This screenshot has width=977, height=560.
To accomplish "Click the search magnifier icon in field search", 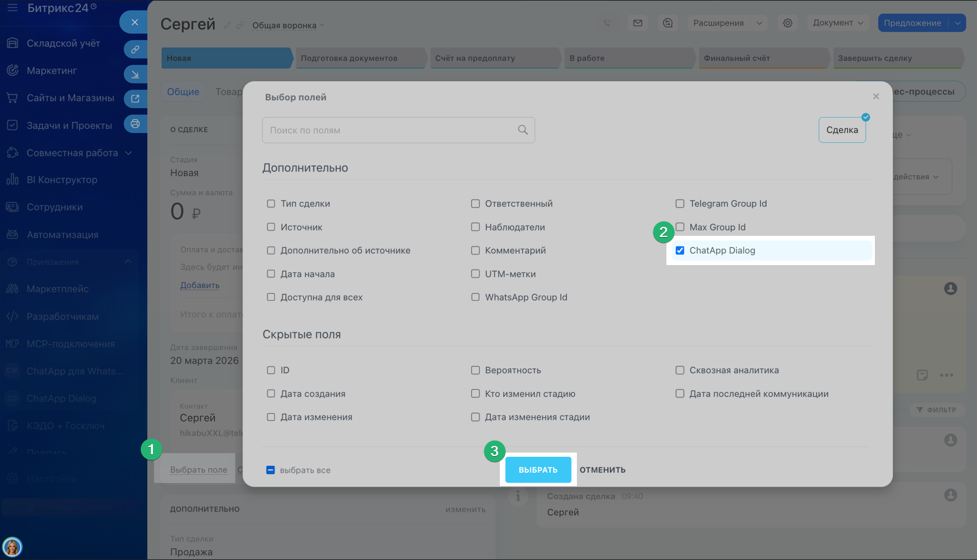I will [x=523, y=130].
